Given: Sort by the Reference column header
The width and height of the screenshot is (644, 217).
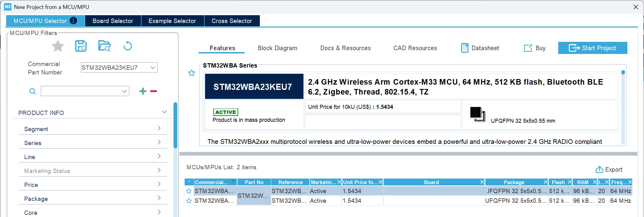Looking at the screenshot, I should (290, 182).
